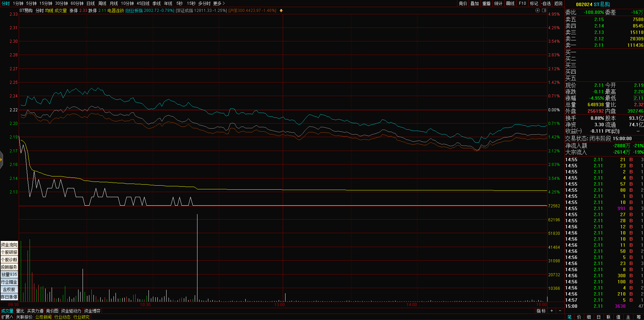Select the 筹 chip distribution tab
The height and width of the screenshot is (320, 644).
pyautogui.click(x=639, y=317)
